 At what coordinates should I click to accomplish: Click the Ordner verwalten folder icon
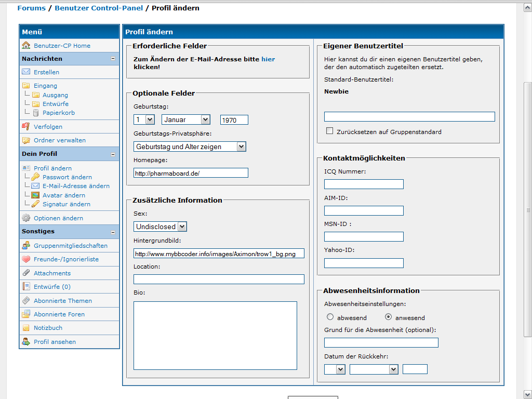[x=26, y=140]
